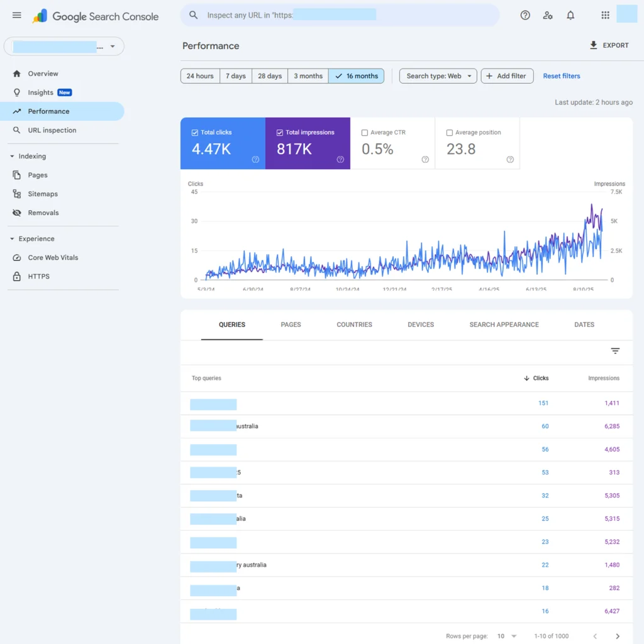Click the URL inspect search field

(x=340, y=16)
